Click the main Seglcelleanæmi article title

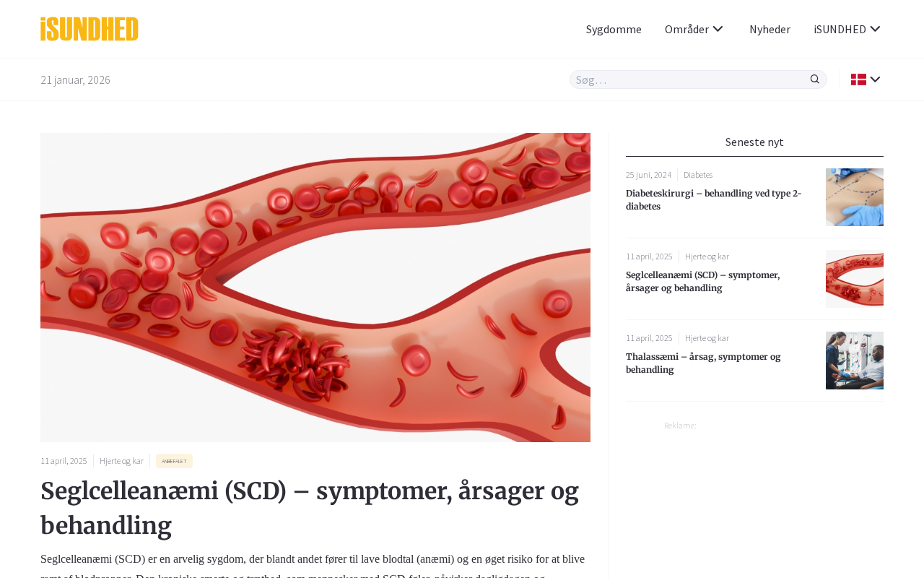pyautogui.click(x=310, y=508)
